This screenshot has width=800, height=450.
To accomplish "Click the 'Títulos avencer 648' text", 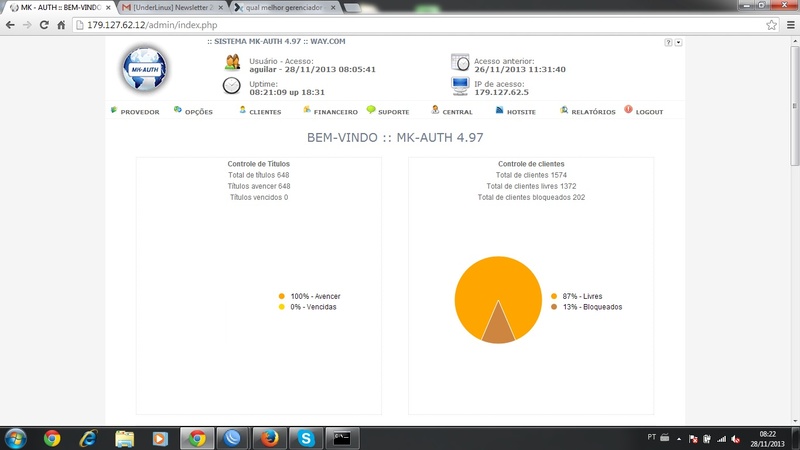I will pyautogui.click(x=259, y=186).
